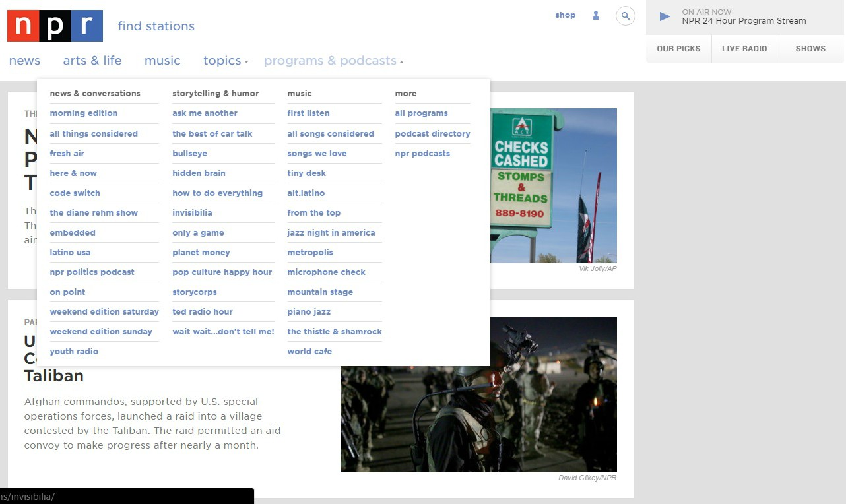Open Weekend Edition Saturday
846x504 pixels.
104,311
